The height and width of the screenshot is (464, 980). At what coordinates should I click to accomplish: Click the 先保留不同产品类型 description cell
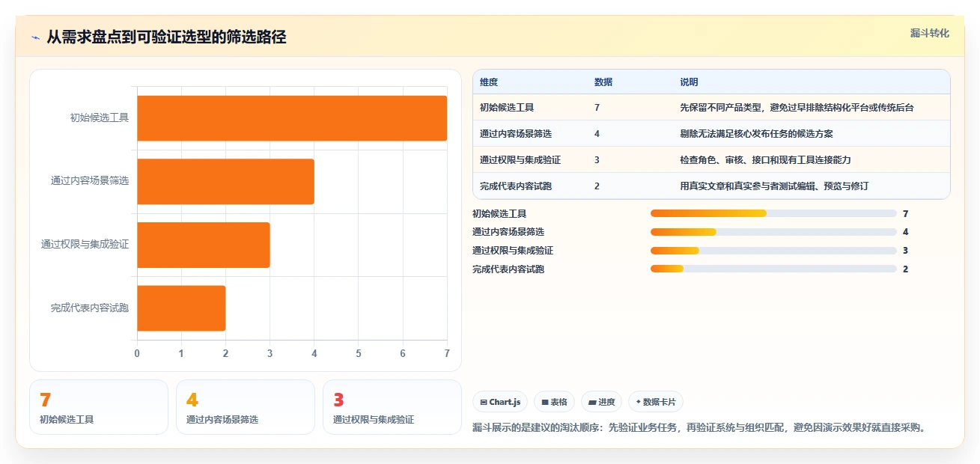click(x=797, y=108)
